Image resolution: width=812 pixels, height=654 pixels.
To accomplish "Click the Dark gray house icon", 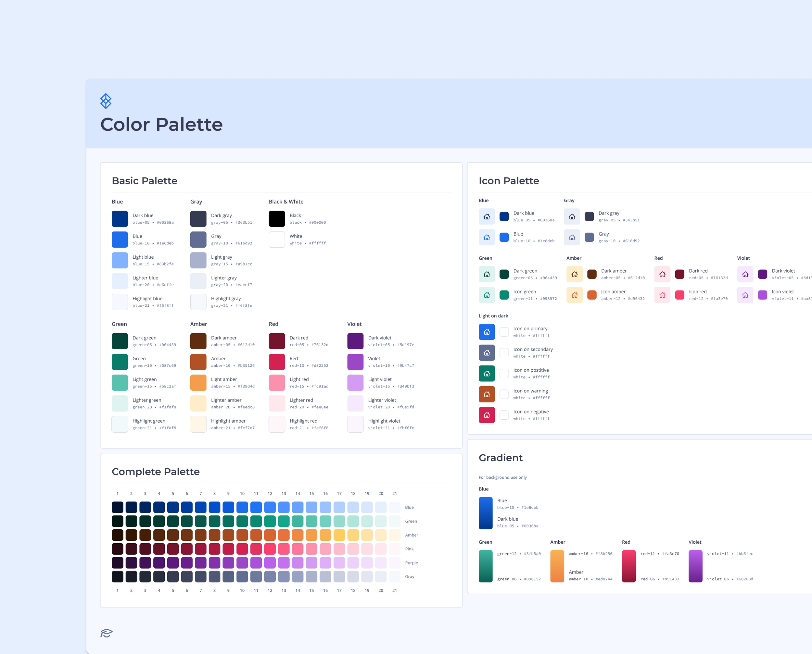I will (572, 216).
